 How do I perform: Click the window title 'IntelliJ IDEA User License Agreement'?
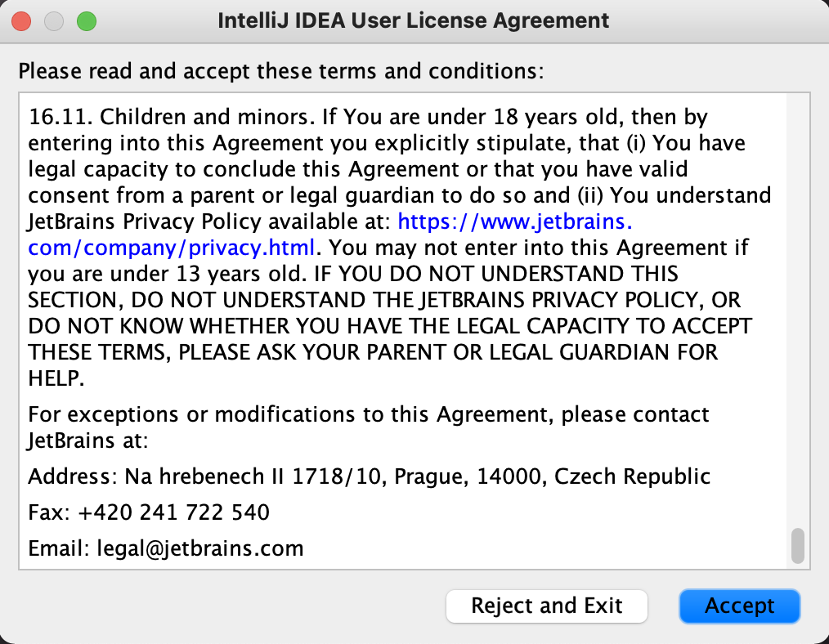pos(414,21)
